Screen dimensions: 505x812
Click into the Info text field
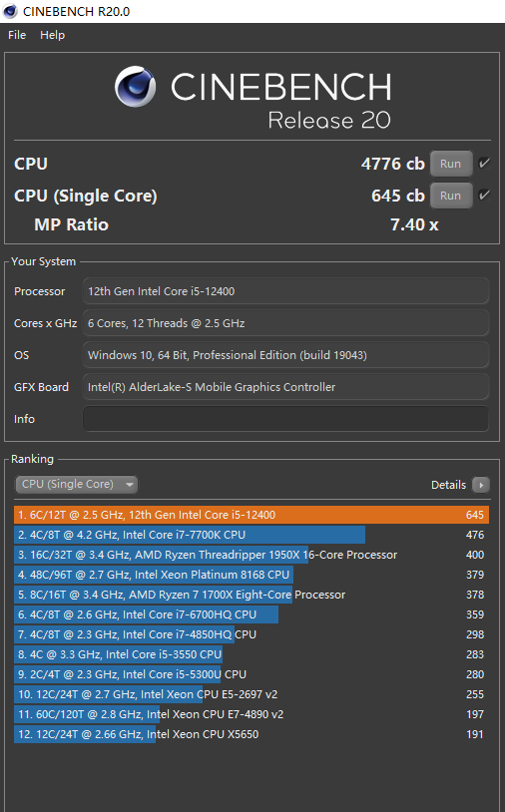click(x=285, y=418)
